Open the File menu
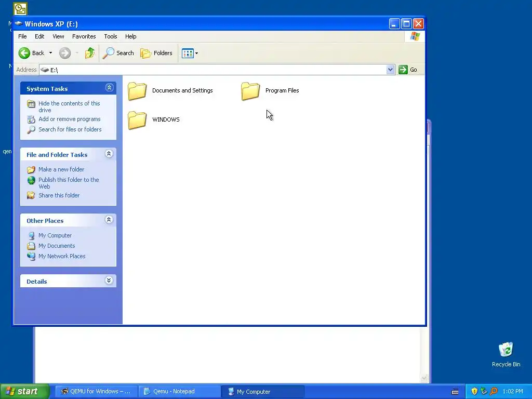The image size is (532, 399). pyautogui.click(x=22, y=36)
